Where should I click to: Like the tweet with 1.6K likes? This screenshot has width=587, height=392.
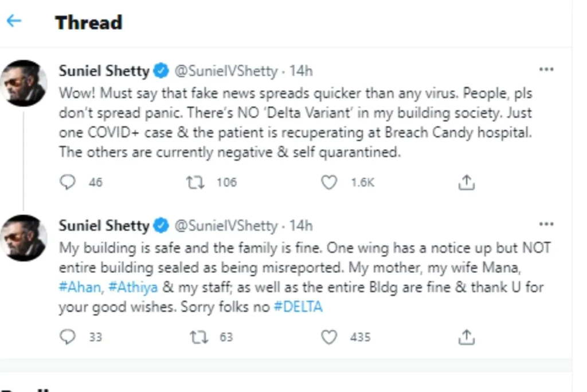pos(328,182)
